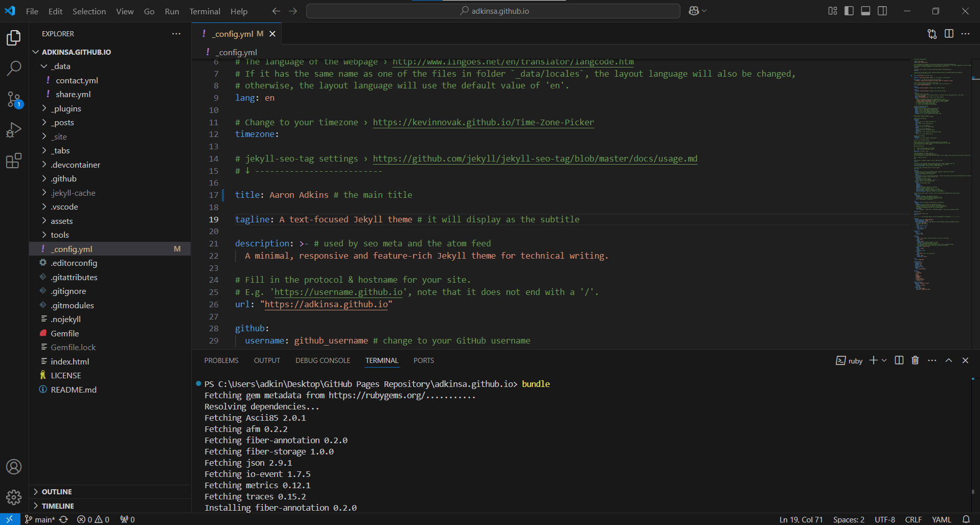980x525 pixels.
Task: Open the Time-Zone-Picker link in editor
Action: pos(483,122)
